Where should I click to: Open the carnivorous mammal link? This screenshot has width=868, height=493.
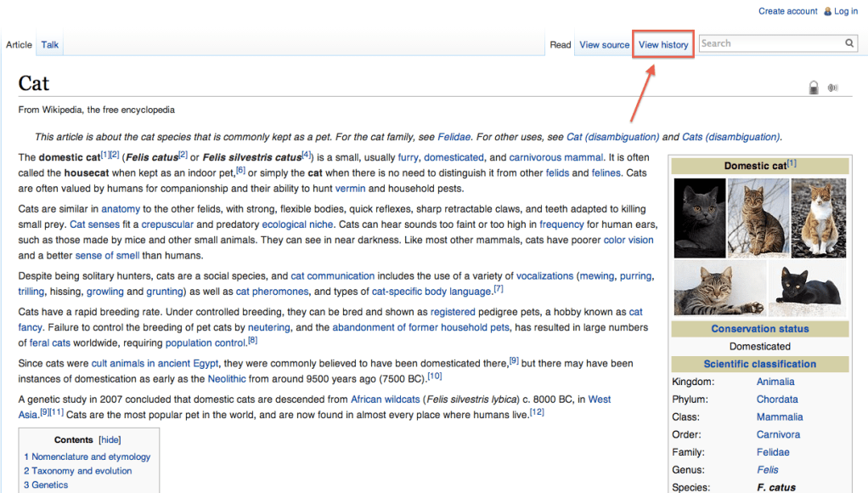pos(556,157)
